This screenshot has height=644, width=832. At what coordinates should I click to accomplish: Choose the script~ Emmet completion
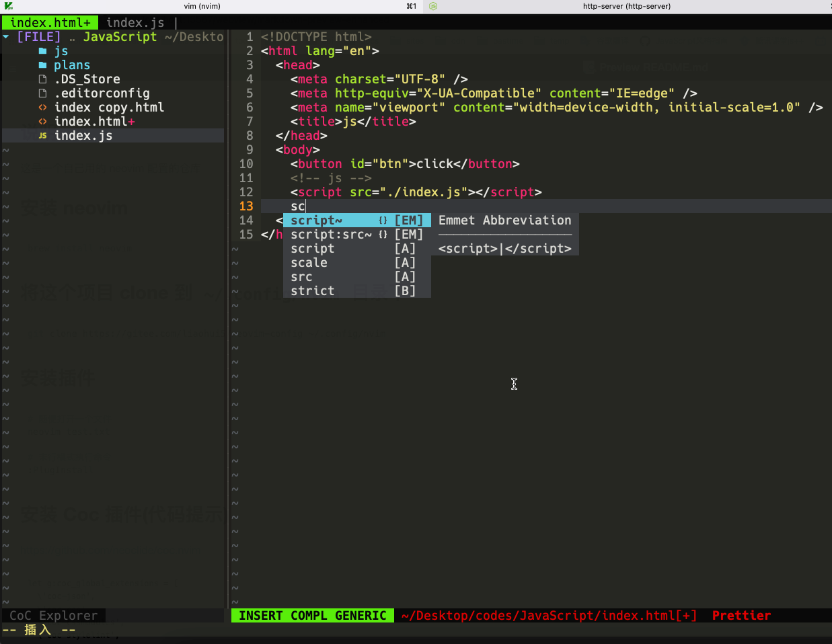(x=357, y=220)
